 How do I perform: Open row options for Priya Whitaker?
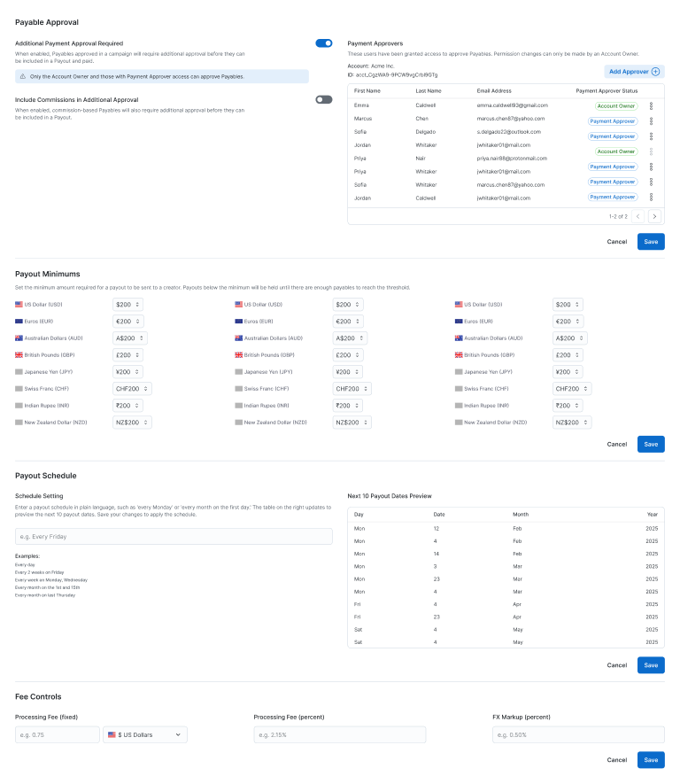652,167
